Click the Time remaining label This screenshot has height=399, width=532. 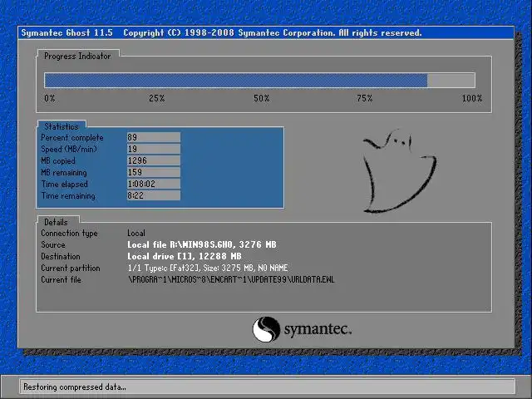[68, 196]
